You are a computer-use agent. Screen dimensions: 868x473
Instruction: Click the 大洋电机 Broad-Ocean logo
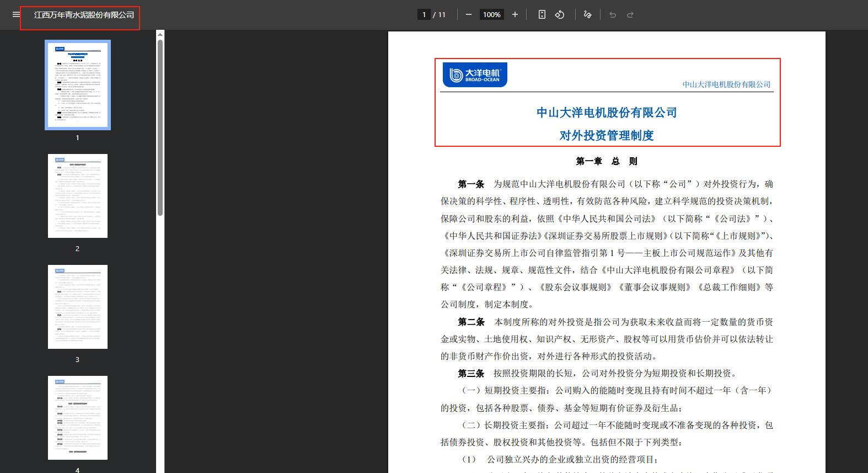coord(475,75)
